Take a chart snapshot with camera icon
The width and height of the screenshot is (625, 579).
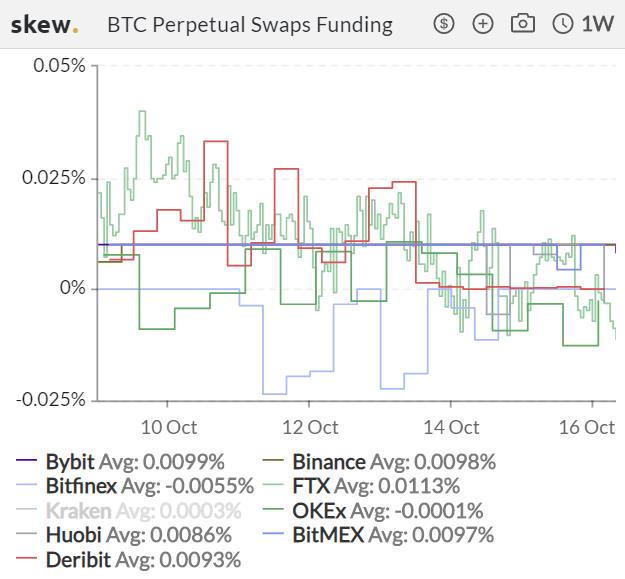click(x=523, y=24)
